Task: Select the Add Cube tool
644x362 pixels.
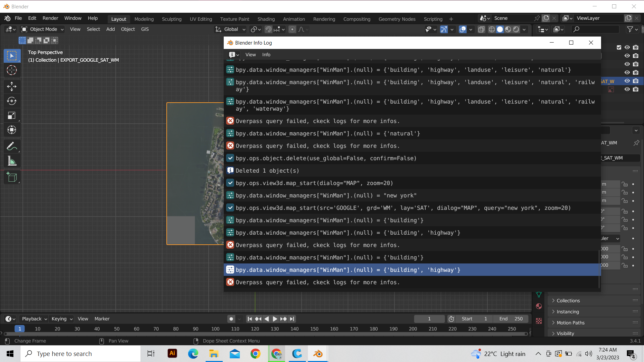Action: coord(12,177)
